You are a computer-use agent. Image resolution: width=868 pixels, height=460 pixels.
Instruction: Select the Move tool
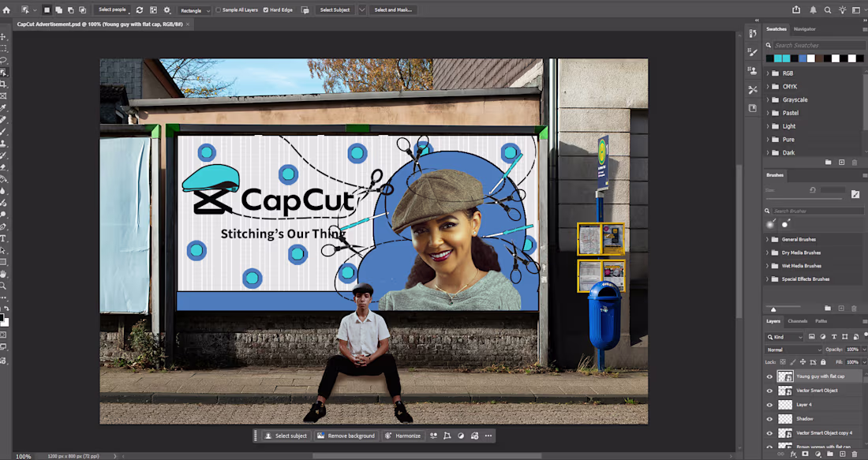pyautogui.click(x=3, y=36)
